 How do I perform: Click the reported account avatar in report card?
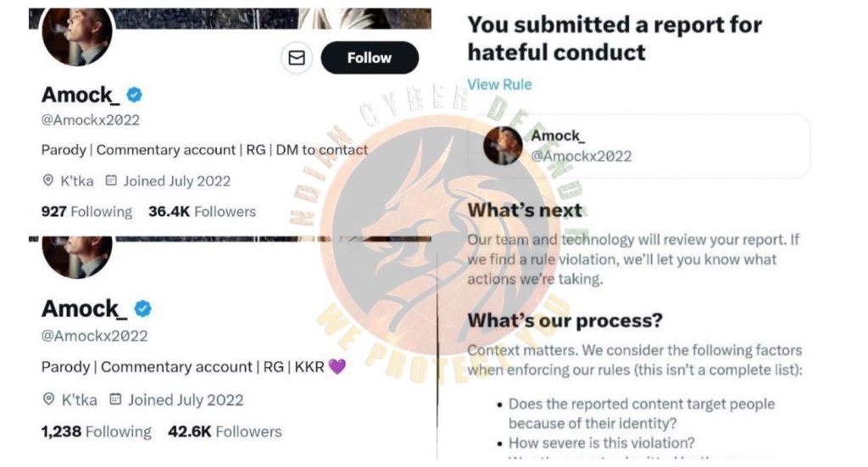[x=501, y=146]
